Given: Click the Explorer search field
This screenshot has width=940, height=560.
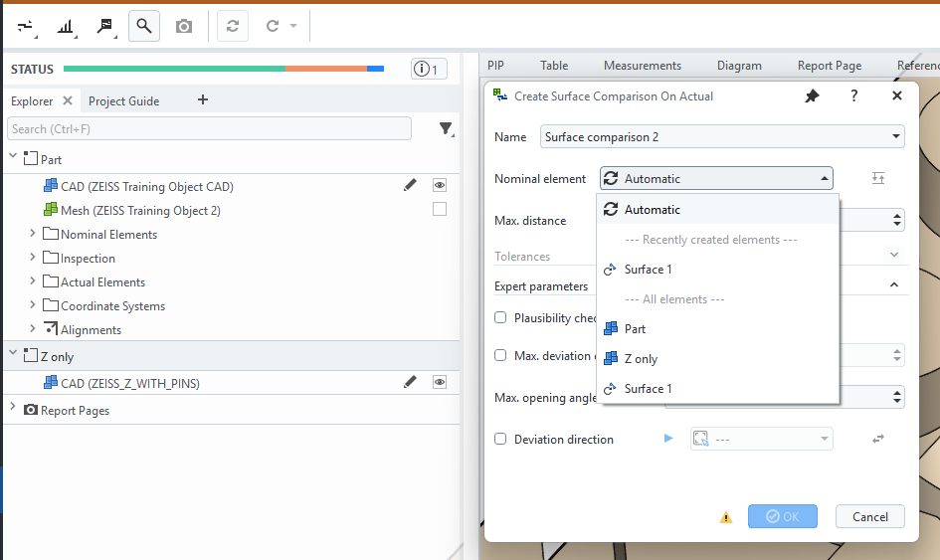Looking at the screenshot, I should click(x=209, y=129).
